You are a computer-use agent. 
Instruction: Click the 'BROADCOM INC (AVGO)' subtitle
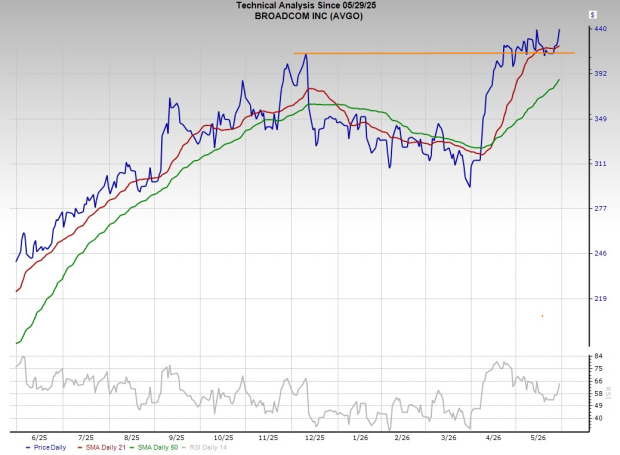tap(308, 16)
